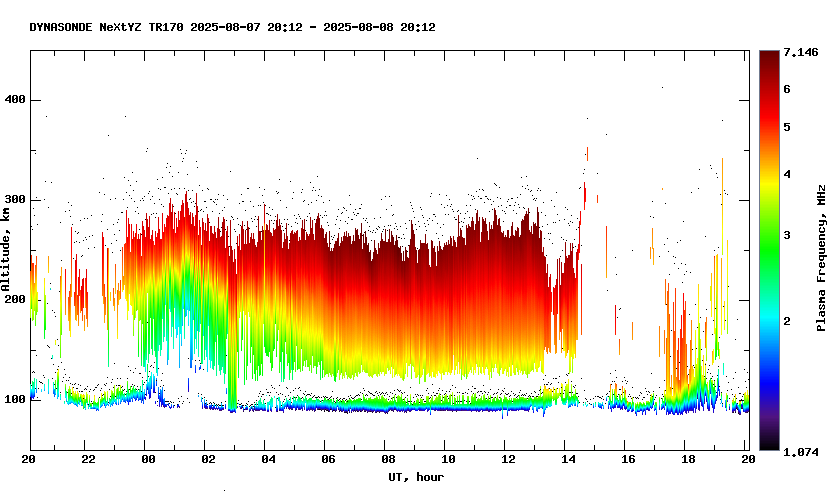The image size is (829, 500).
Task: Click the 22 hour tick on the time axis
Action: click(88, 459)
